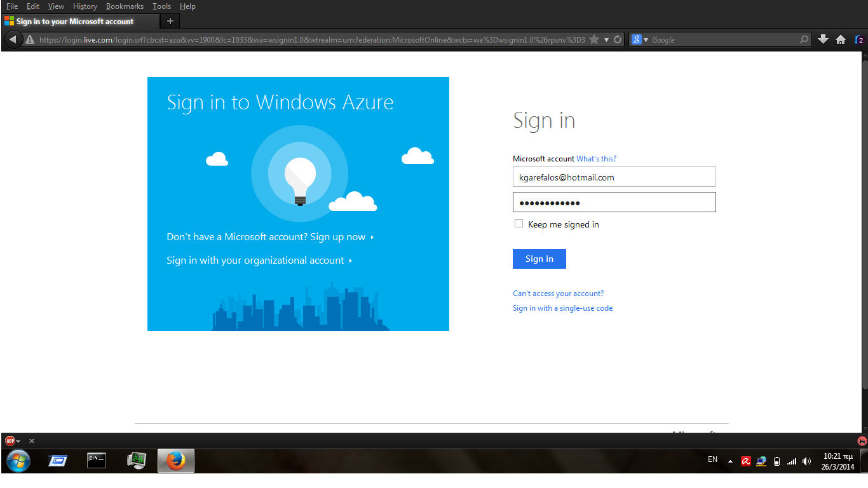Click the EN language indicator

[x=712, y=459]
